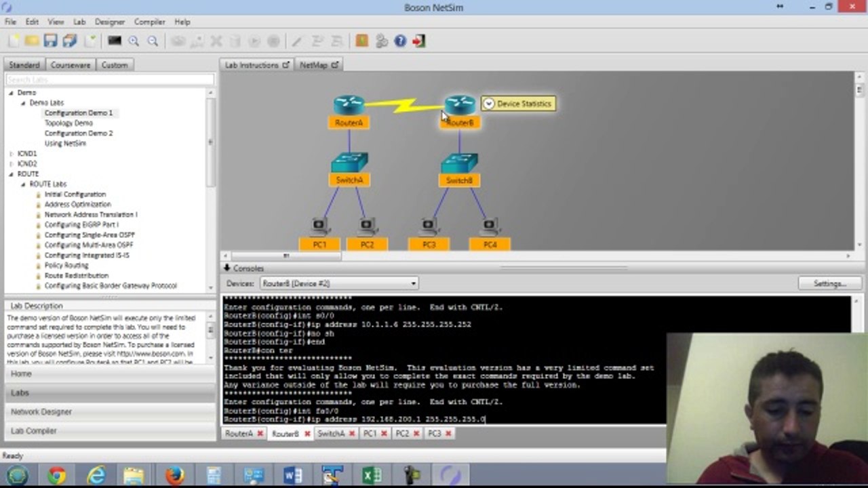Expand the Device Statistics popup chevron
This screenshot has width=868, height=488.
[488, 104]
